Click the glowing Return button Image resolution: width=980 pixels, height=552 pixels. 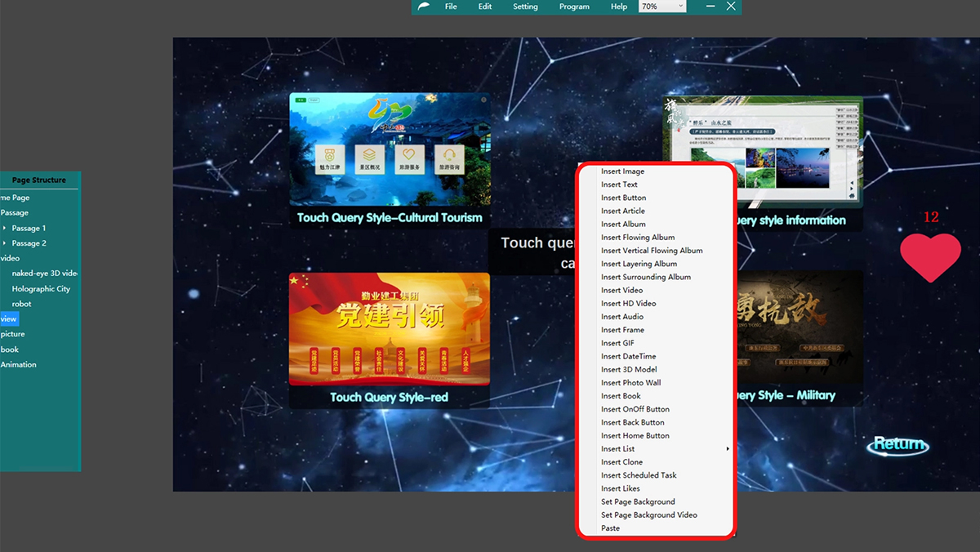pyautogui.click(x=898, y=444)
